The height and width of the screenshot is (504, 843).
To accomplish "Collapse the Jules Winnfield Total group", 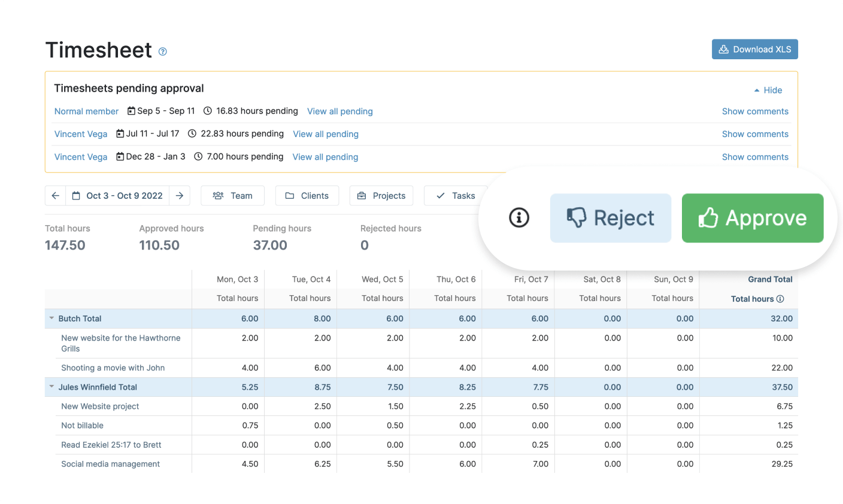I will (x=52, y=387).
